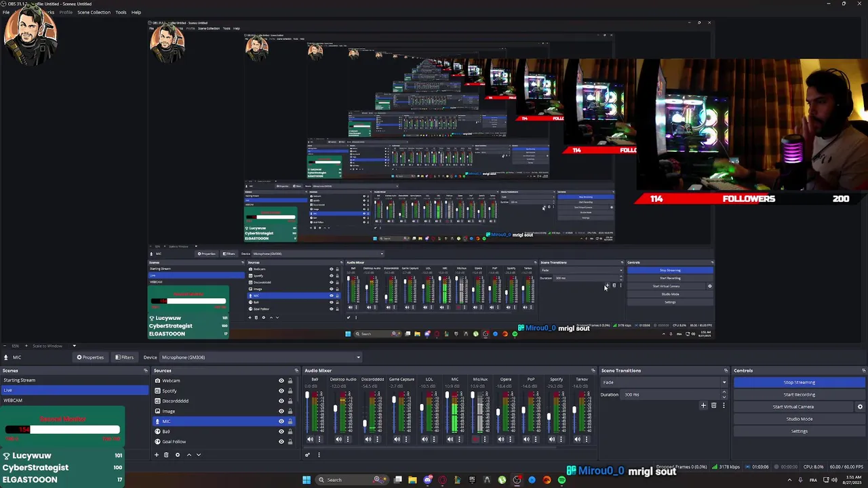Mute the Desktop Audio channel
The height and width of the screenshot is (488, 868).
(x=340, y=439)
